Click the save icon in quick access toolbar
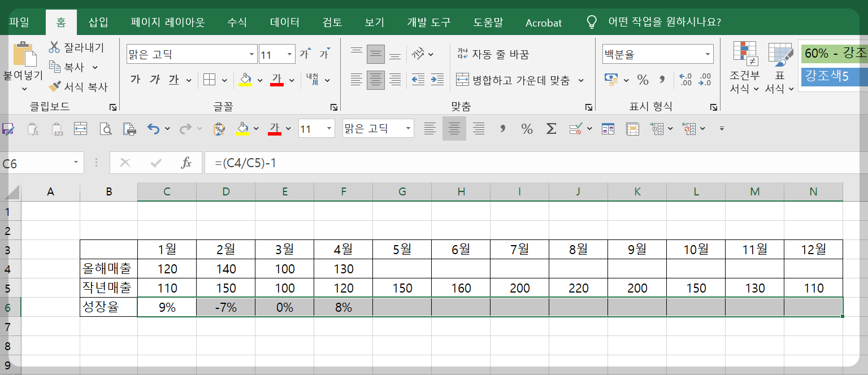 pyautogui.click(x=8, y=129)
